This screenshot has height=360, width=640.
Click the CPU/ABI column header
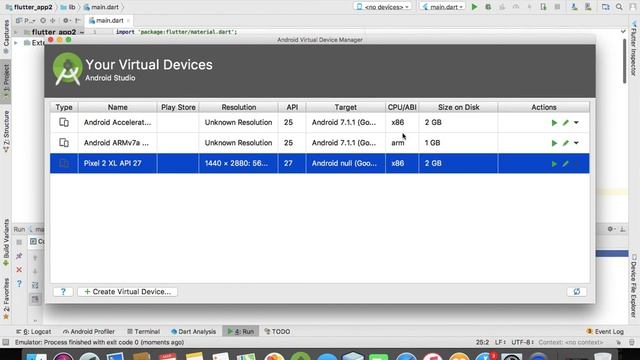(x=402, y=107)
